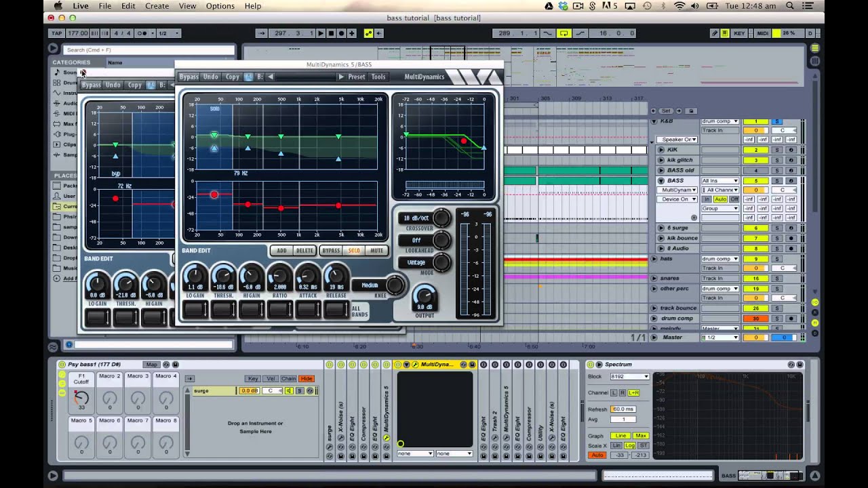Click the Bypass button in front MultiDynamics window

[x=189, y=77]
